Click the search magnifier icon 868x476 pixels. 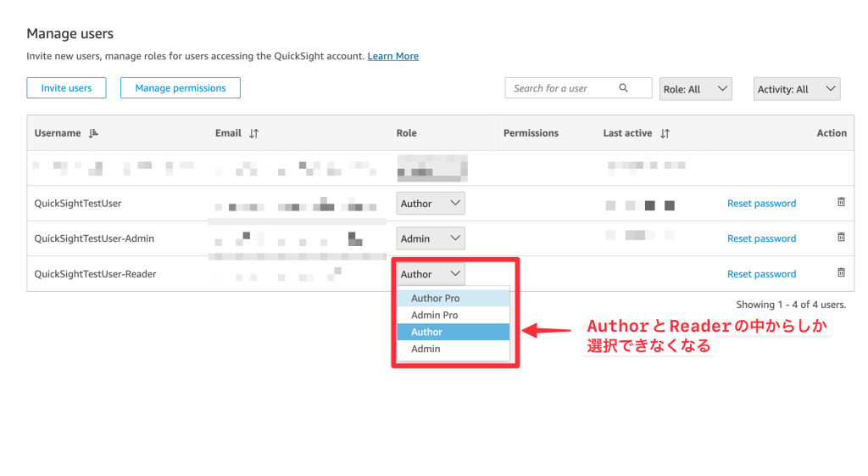623,88
